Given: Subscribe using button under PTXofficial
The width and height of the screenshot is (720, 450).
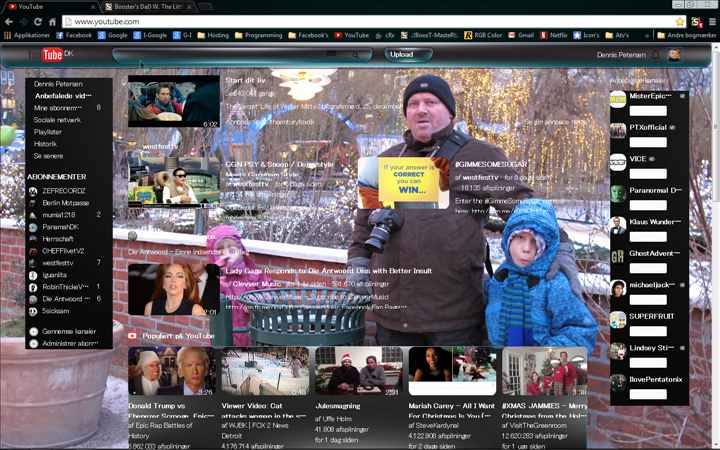Looking at the screenshot, I should pyautogui.click(x=648, y=142).
